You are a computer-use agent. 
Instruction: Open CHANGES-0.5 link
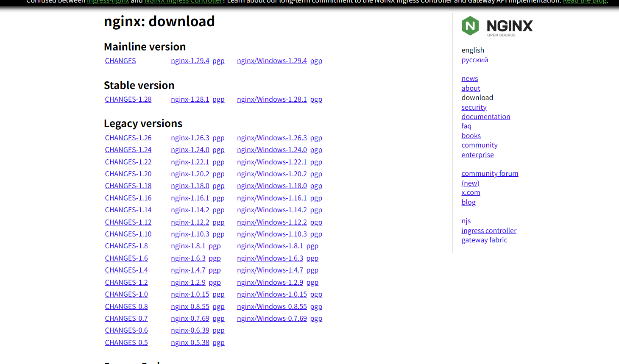point(126,343)
